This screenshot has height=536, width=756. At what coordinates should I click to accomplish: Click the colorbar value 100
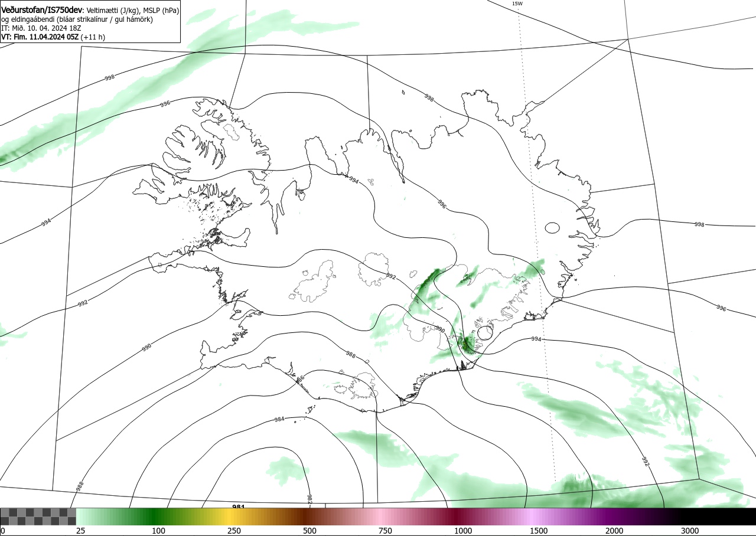pos(158,531)
